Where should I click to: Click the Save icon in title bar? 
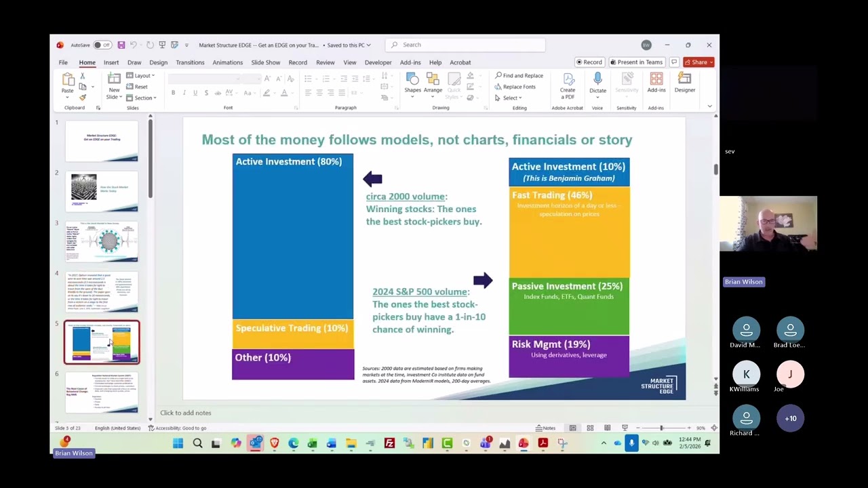point(121,45)
